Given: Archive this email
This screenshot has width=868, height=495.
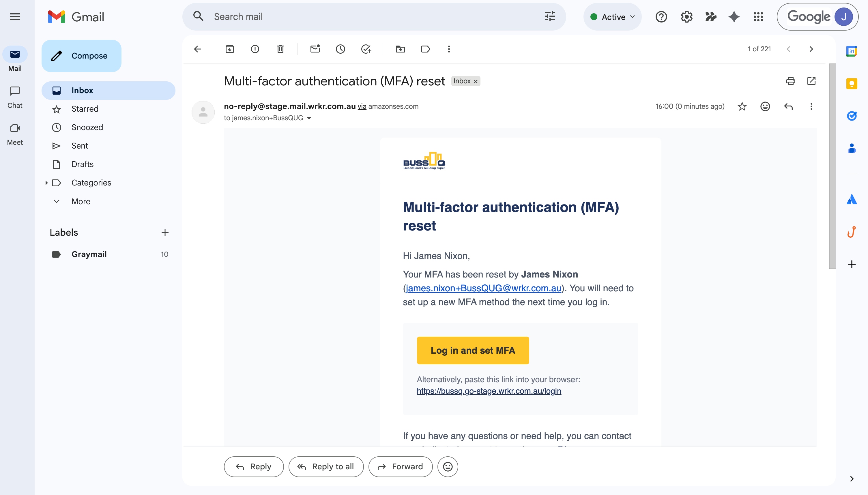Looking at the screenshot, I should (229, 49).
